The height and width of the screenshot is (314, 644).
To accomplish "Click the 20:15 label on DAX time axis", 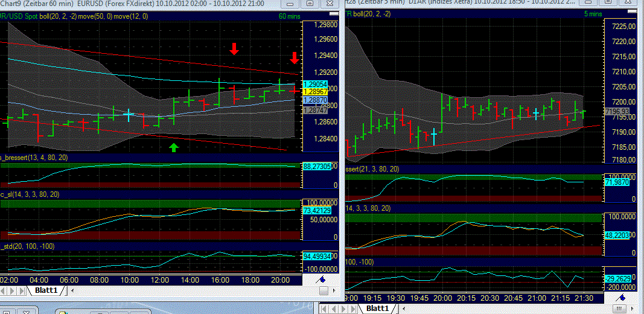I will click(x=466, y=298).
